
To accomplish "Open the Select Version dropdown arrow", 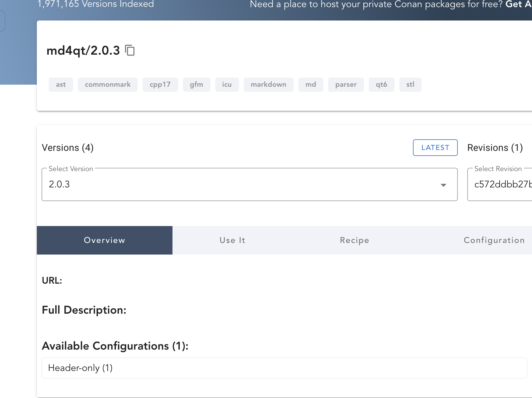I will click(444, 184).
